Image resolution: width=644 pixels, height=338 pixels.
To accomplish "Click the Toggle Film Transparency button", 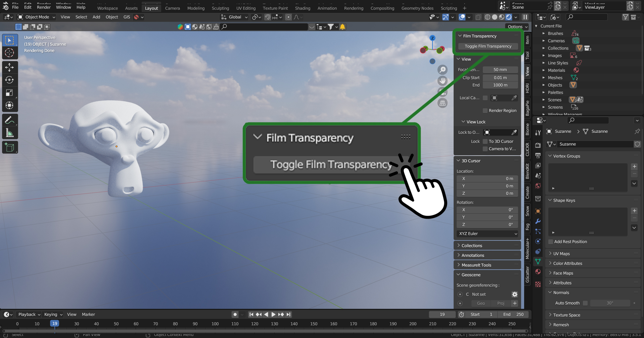I will pyautogui.click(x=488, y=46).
